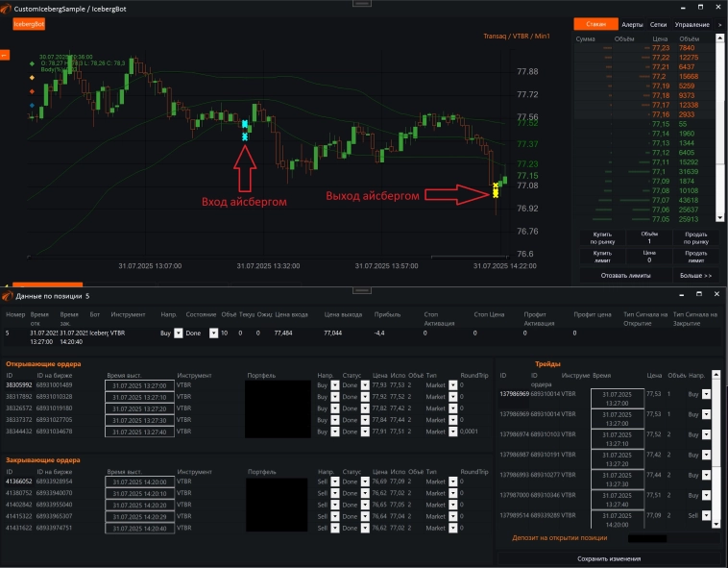
Task: Click the orange side panel toggle left of chart
Action: (4, 55)
